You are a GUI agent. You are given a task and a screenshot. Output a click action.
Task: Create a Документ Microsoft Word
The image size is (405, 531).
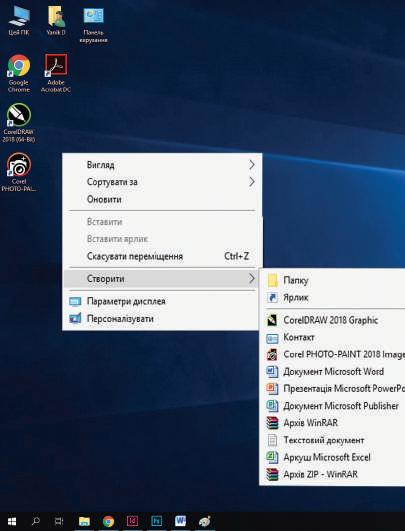pyautogui.click(x=333, y=371)
